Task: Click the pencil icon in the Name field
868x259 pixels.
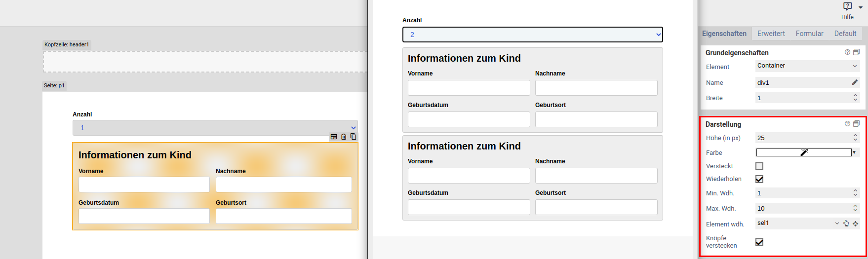Action: coord(855,82)
